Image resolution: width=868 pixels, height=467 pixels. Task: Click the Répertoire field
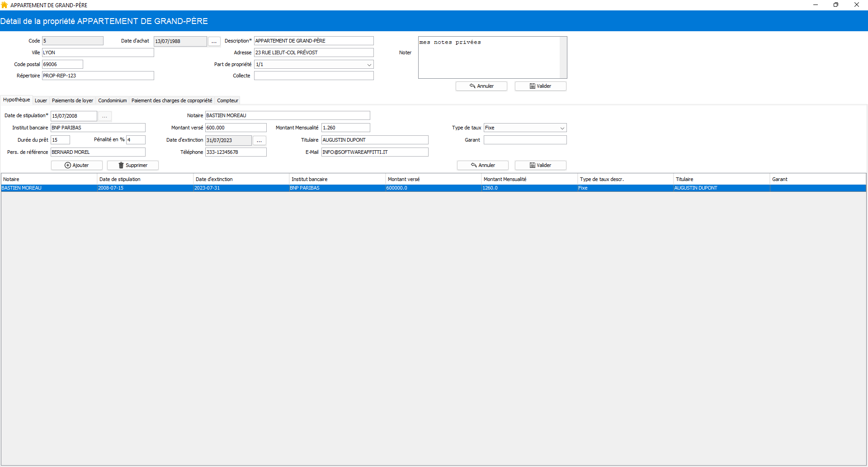(x=98, y=76)
